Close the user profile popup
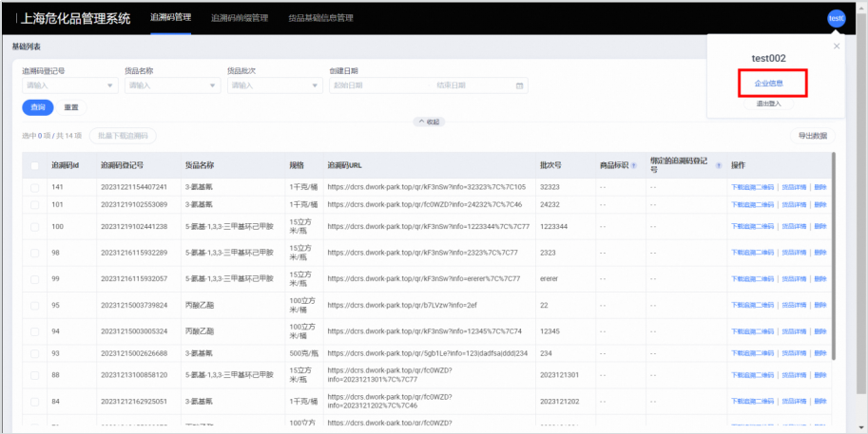The image size is (868, 434). point(837,46)
